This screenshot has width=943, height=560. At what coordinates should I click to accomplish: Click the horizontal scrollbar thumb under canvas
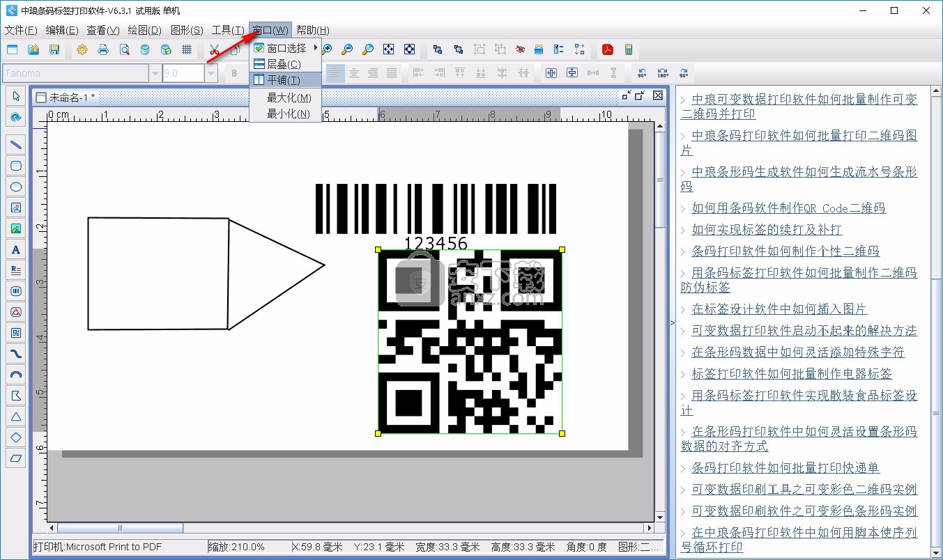coord(120,528)
